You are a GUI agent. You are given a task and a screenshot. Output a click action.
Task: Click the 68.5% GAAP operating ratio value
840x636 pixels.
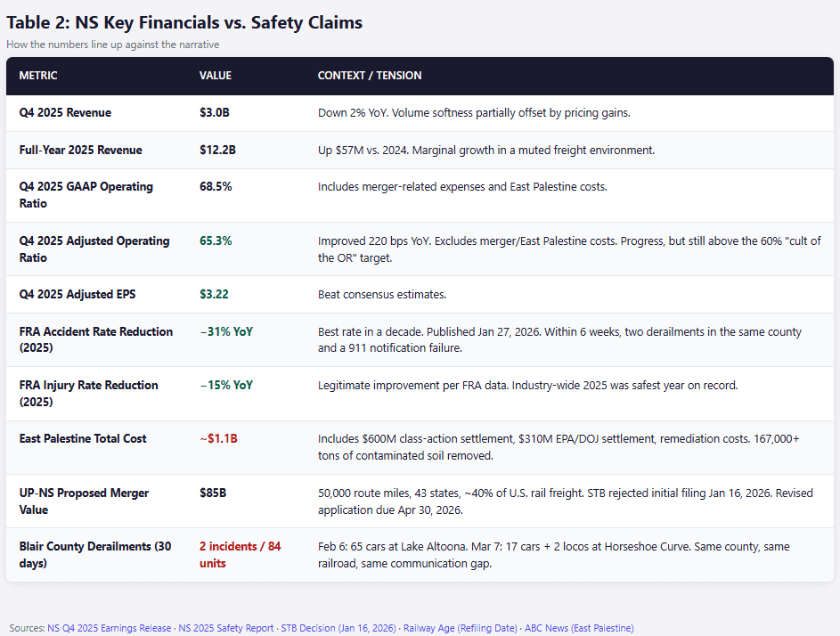tap(216, 186)
